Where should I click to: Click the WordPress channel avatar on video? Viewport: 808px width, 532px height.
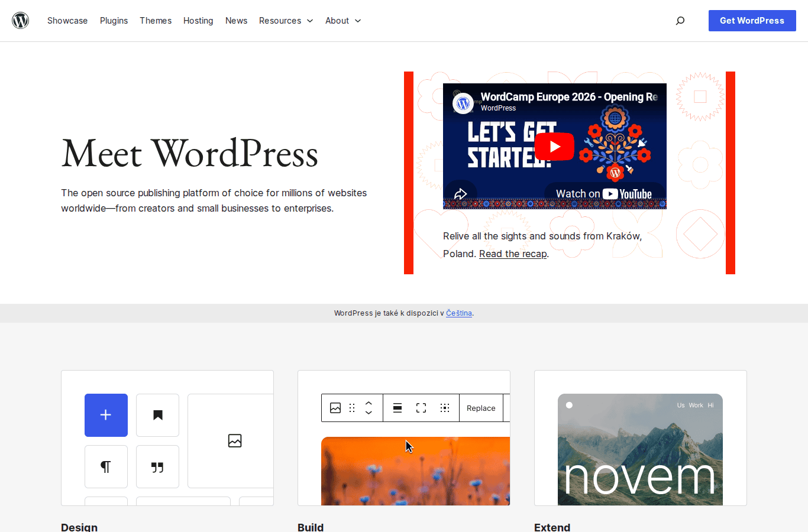click(463, 103)
